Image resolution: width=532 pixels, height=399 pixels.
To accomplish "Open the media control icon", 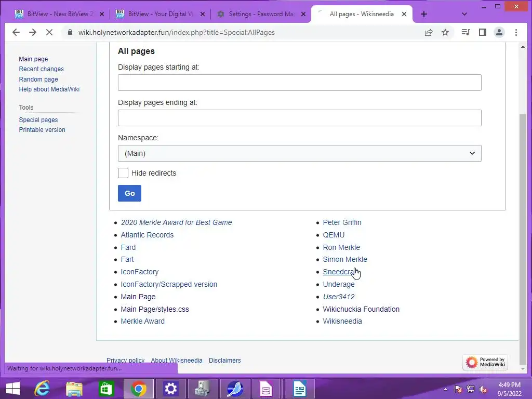I will (466, 32).
